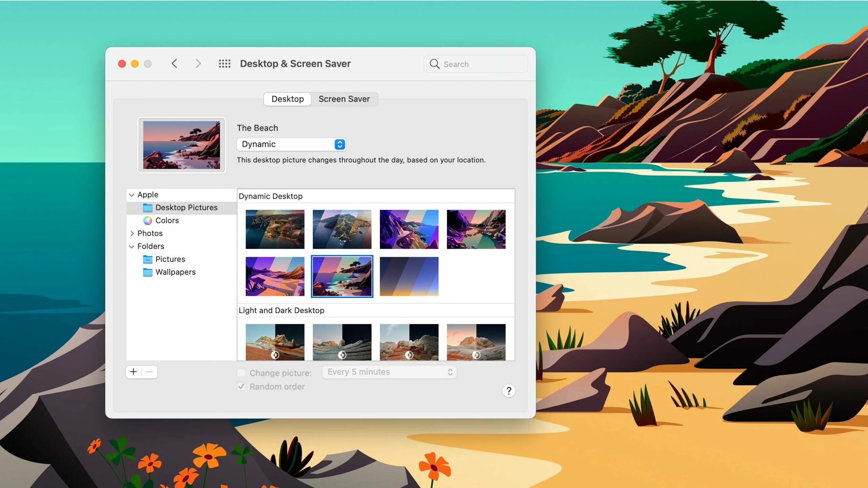Uncheck the Random order checkbox
The height and width of the screenshot is (488, 868).
point(241,386)
